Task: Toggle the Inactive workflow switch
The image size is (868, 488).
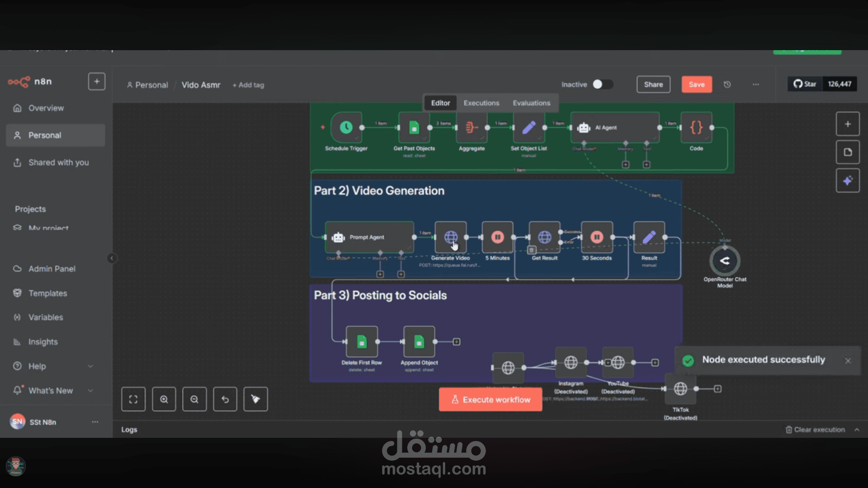Action: point(602,84)
